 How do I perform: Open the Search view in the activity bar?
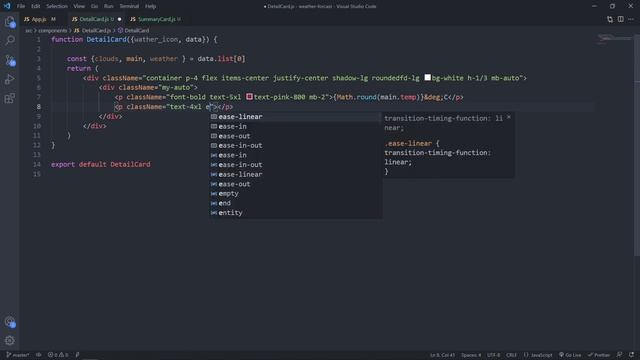[10, 40]
